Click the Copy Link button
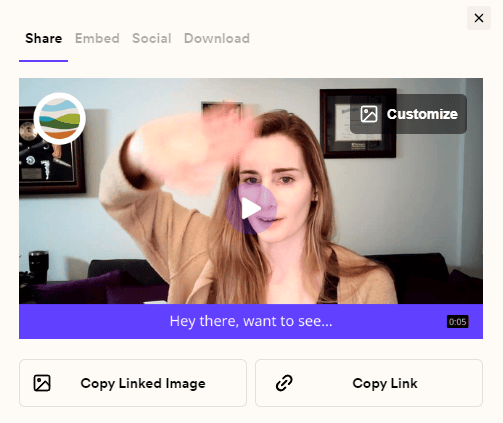Screen dimensions: 503x423 coord(369,383)
